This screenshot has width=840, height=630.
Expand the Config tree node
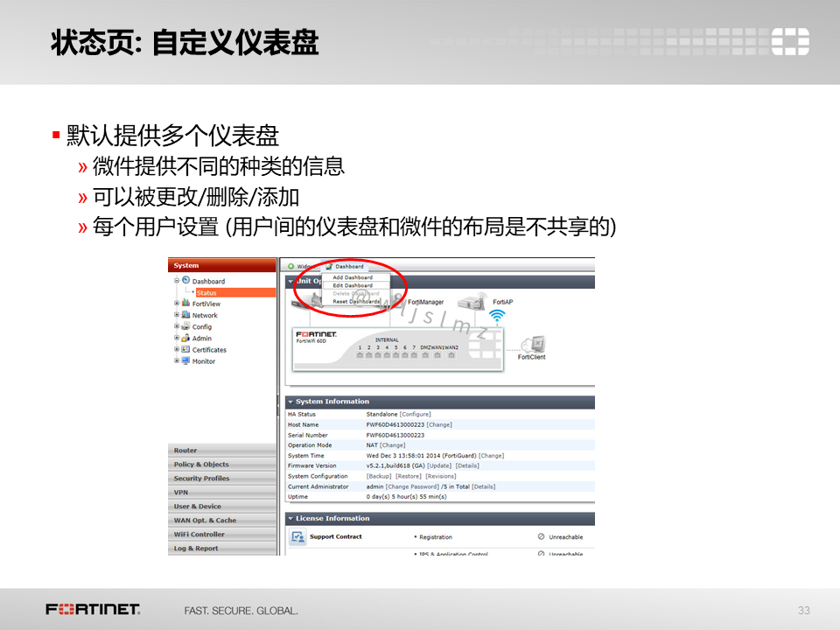coord(176,326)
